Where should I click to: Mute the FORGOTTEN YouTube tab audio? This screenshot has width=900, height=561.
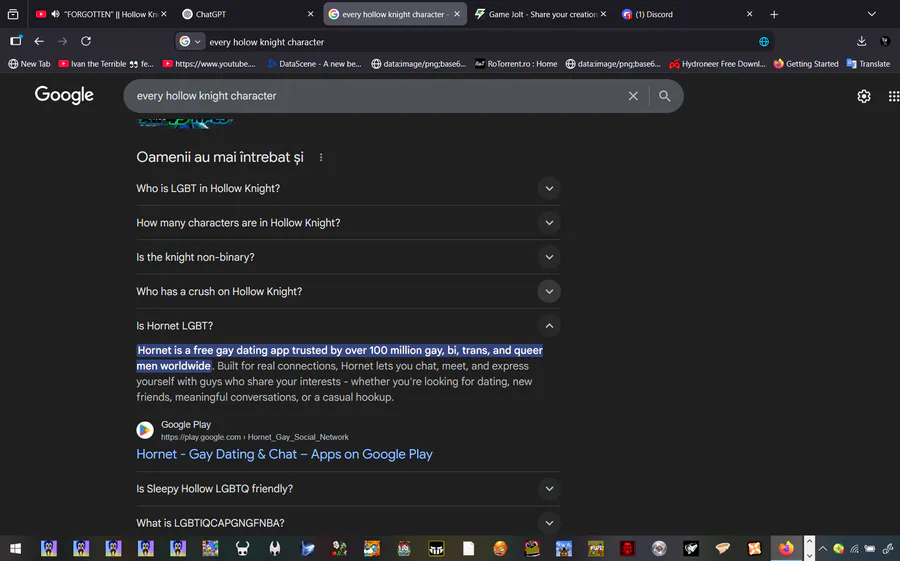click(55, 14)
